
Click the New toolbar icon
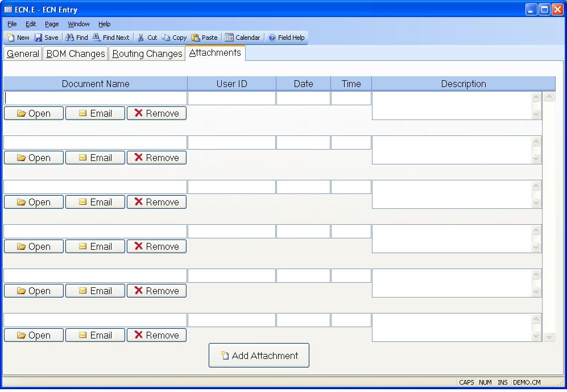11,38
